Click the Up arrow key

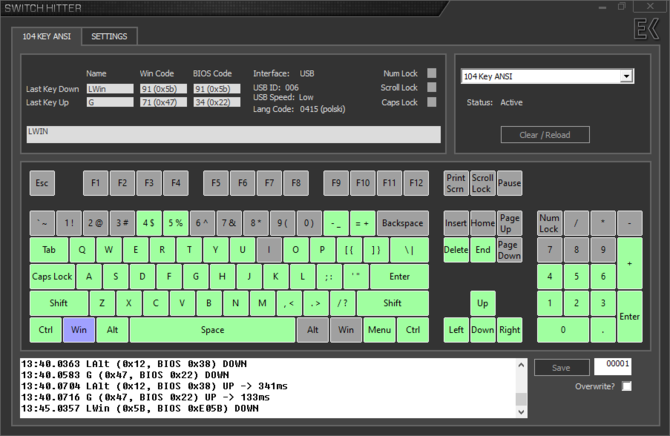[x=483, y=303]
